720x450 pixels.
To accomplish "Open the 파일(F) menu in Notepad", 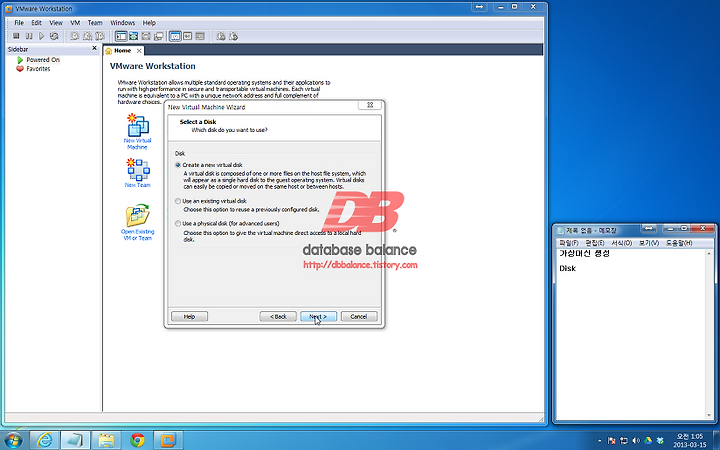I will click(568, 243).
